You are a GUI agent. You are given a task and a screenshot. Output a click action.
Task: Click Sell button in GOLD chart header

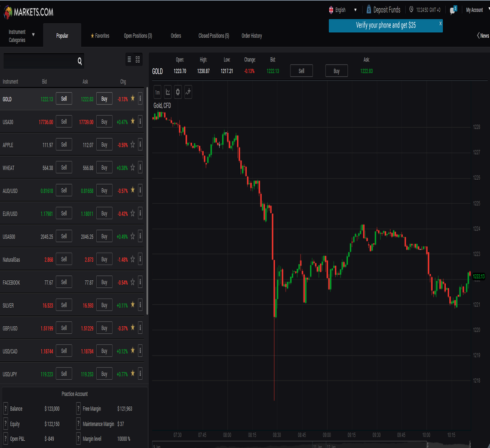coord(301,71)
